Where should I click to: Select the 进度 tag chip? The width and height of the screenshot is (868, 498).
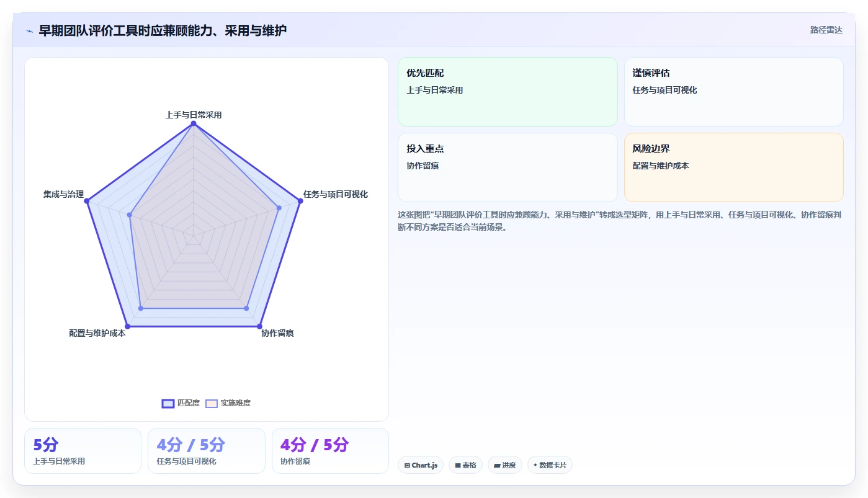click(x=505, y=465)
